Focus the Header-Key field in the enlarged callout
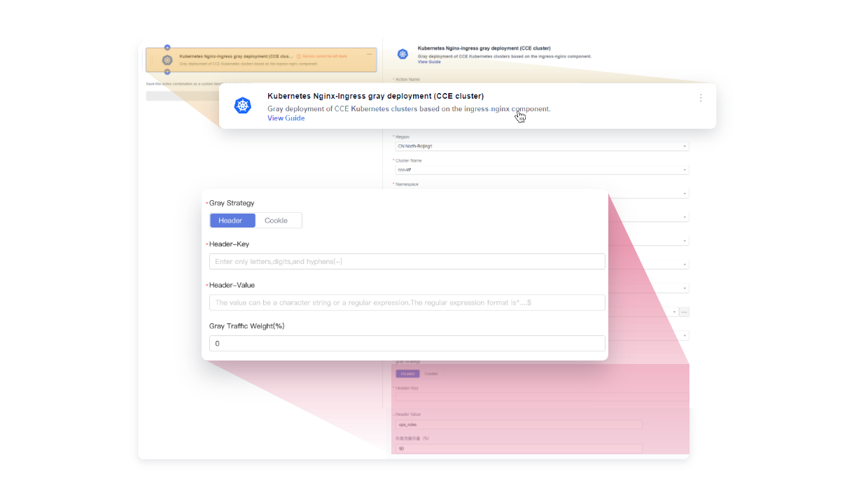Image resolution: width=861 pixels, height=504 pixels. coord(407,262)
